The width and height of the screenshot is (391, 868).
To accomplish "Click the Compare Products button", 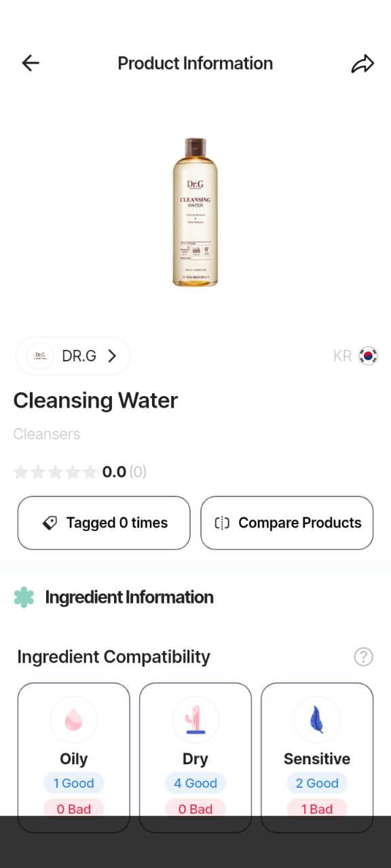I will click(286, 522).
